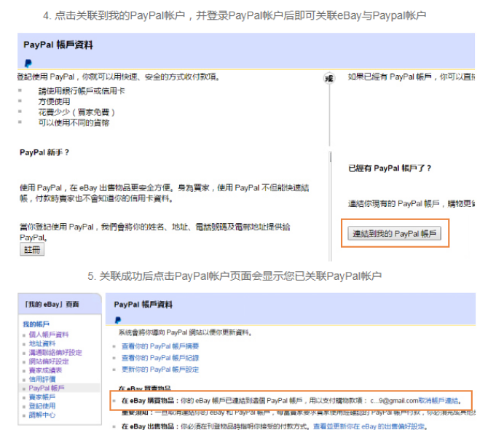Select 我的帳戶 in the sidebar
The height and width of the screenshot is (430, 504).
click(36, 324)
